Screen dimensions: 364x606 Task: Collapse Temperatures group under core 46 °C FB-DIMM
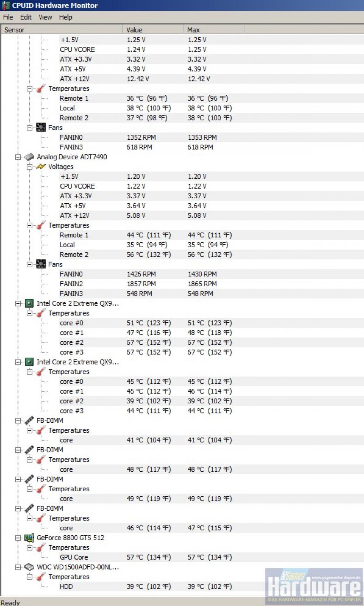coord(30,518)
